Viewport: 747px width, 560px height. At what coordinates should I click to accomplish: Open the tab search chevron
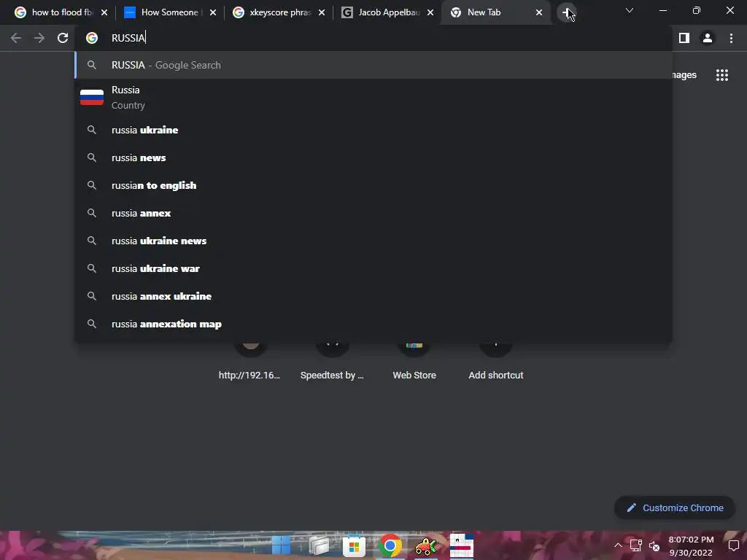[630, 10]
